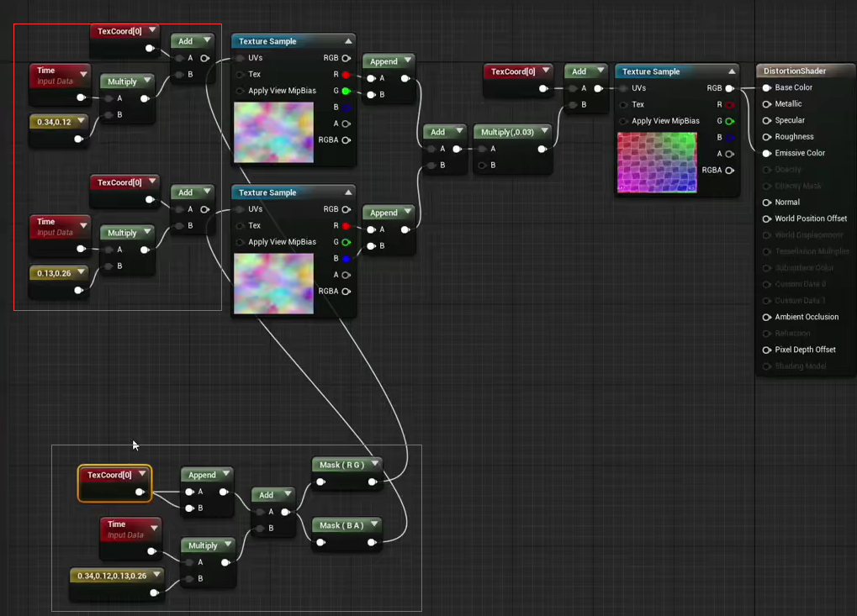The height and width of the screenshot is (616, 857).
Task: Click the greyed-out Custom Data 0 label
Action: [x=800, y=285]
